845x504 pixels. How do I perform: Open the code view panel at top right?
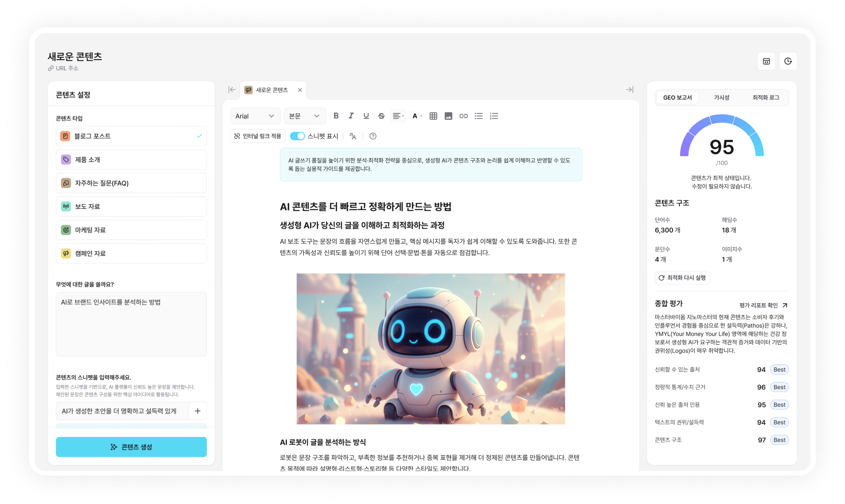(767, 61)
